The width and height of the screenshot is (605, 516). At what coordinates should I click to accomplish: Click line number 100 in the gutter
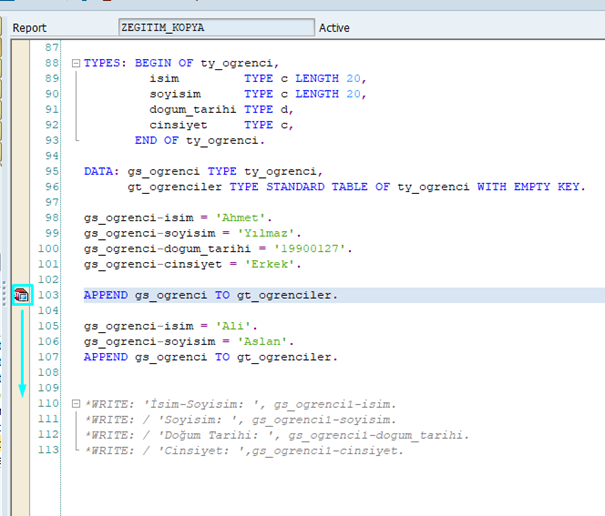pos(47,248)
